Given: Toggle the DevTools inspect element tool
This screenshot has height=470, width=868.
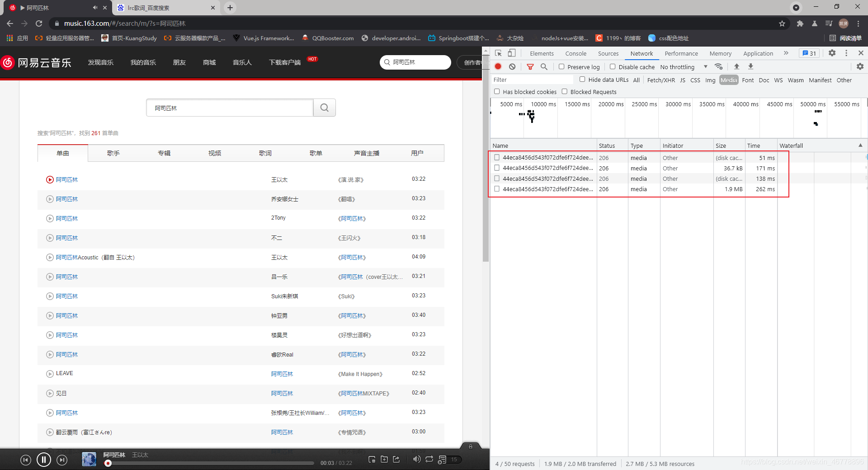Looking at the screenshot, I should point(498,53).
